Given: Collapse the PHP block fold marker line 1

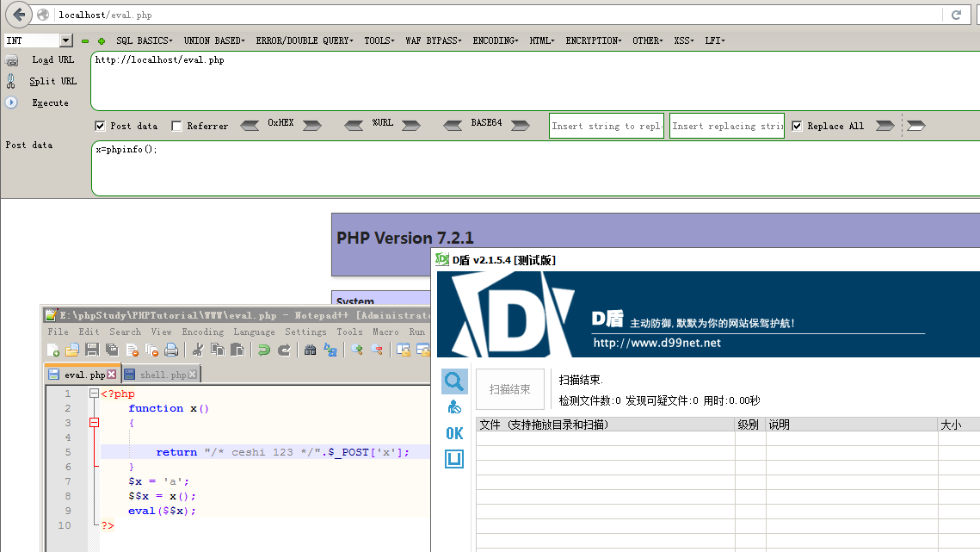Looking at the screenshot, I should click(x=94, y=394).
